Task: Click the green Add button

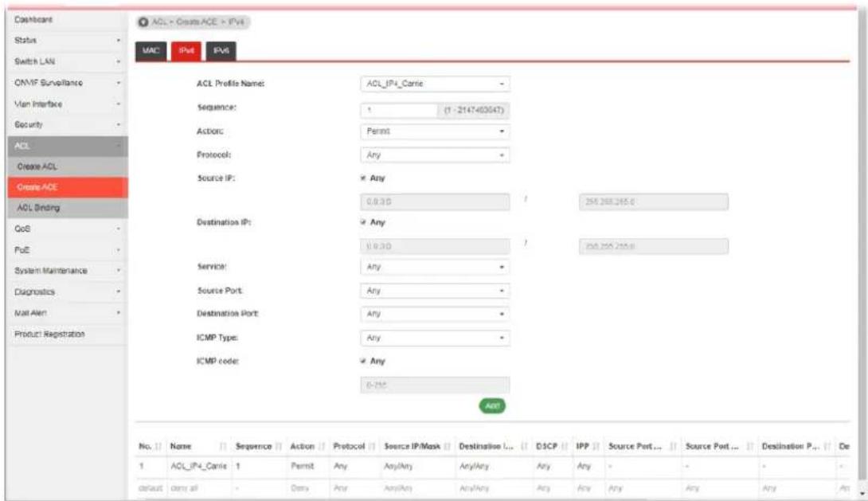Action: 492,405
